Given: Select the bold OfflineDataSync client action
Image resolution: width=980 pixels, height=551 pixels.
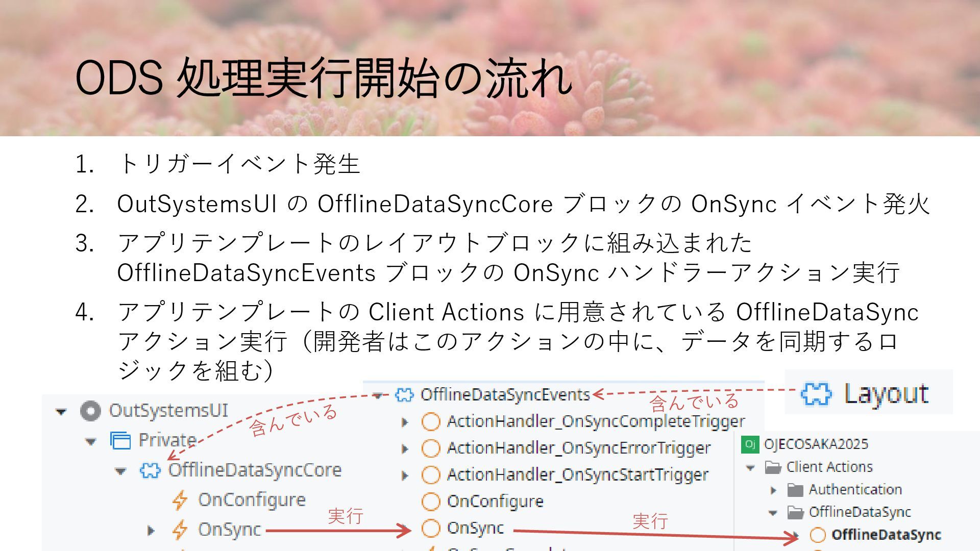Looking at the screenshot, I should point(886,535).
